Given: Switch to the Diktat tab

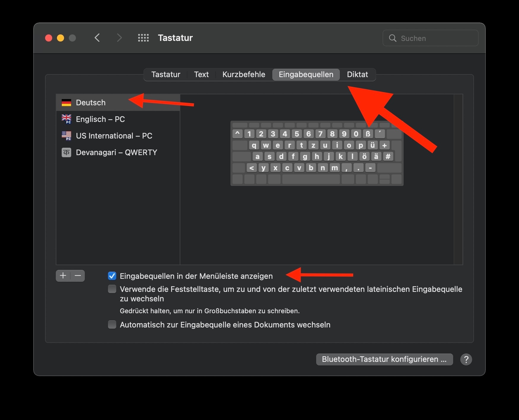Looking at the screenshot, I should click(357, 74).
